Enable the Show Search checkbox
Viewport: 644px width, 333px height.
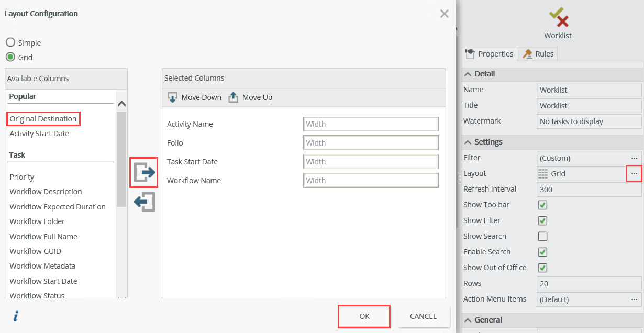point(543,236)
